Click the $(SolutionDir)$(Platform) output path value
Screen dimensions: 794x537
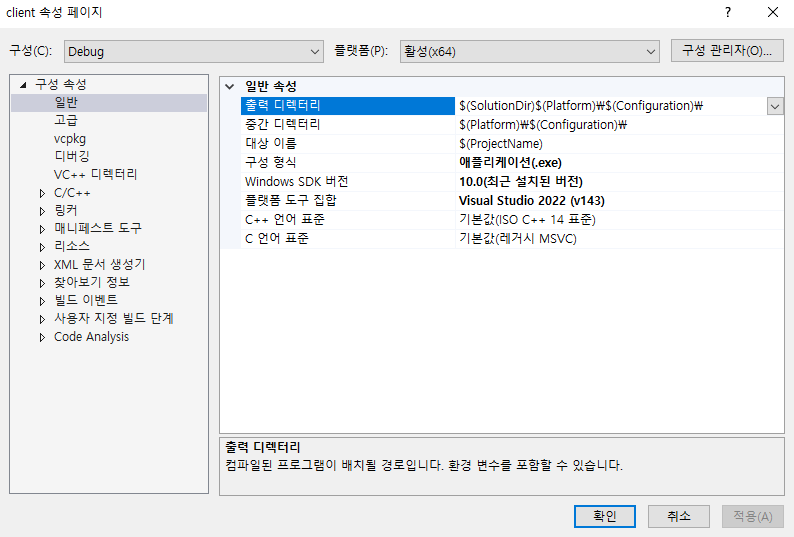581,106
